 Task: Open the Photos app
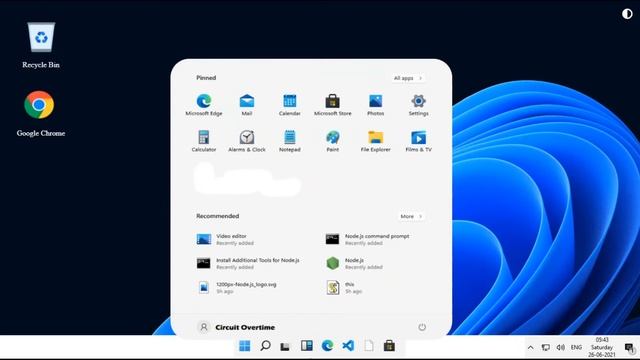click(x=376, y=104)
